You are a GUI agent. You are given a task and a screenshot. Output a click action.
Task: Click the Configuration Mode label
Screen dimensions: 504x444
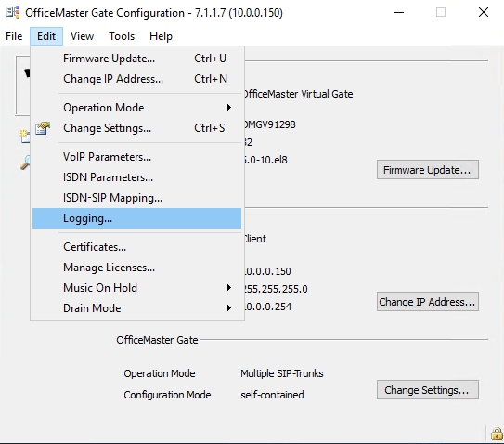[167, 395]
